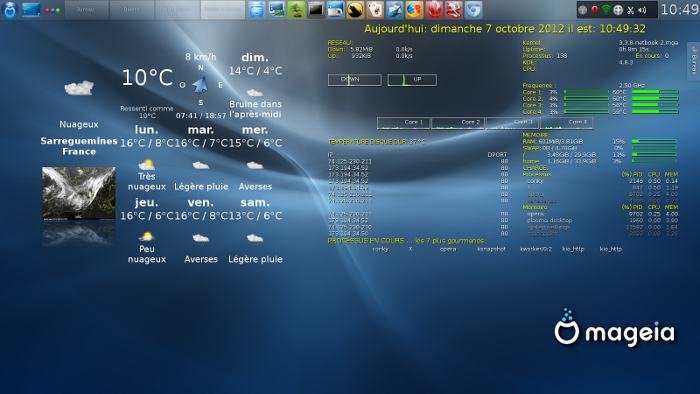Image resolution: width=700 pixels, height=394 pixels.
Task: Open the Klipper scissors clipboard icon
Action: pyautogui.click(x=630, y=10)
